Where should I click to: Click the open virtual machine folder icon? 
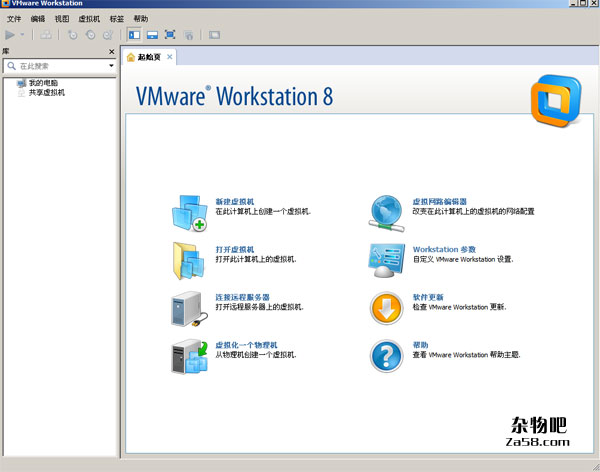pos(189,261)
